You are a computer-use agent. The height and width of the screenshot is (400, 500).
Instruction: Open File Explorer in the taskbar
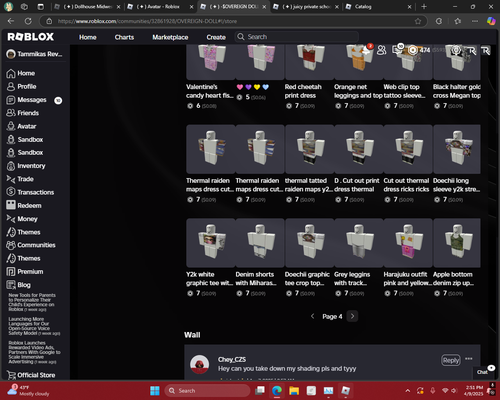click(294, 390)
